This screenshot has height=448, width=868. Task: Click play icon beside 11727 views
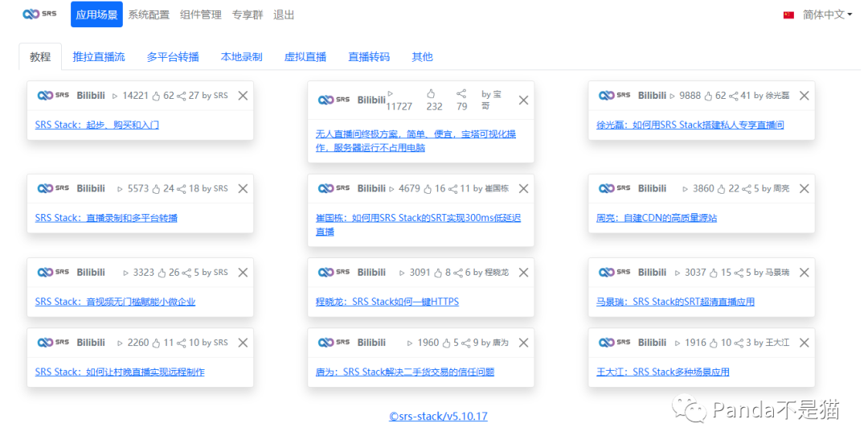click(391, 93)
